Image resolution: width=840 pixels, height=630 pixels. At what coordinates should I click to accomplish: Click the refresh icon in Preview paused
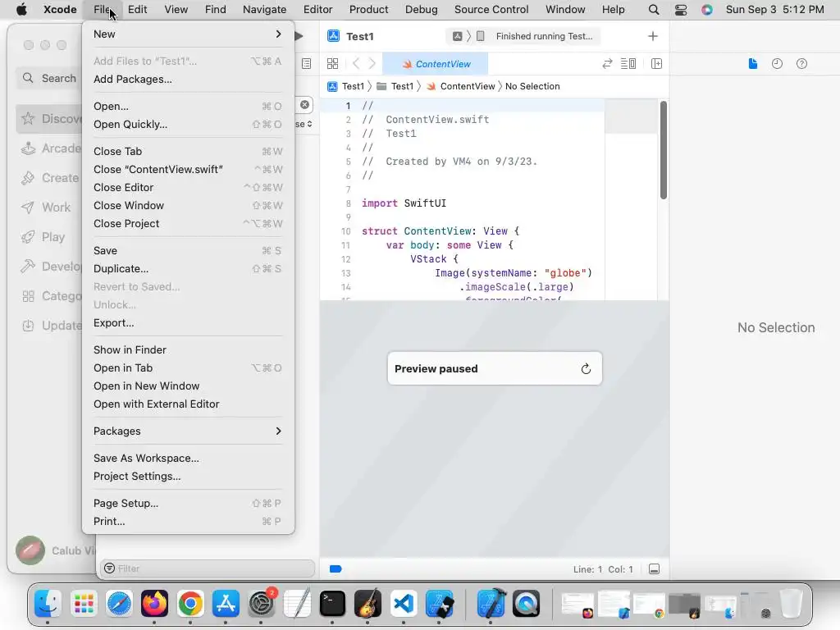pyautogui.click(x=586, y=368)
